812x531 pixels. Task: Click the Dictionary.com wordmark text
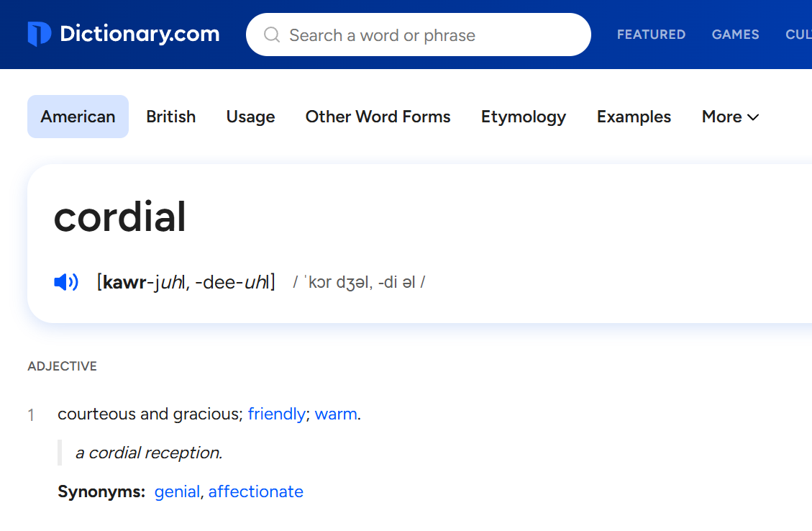140,34
